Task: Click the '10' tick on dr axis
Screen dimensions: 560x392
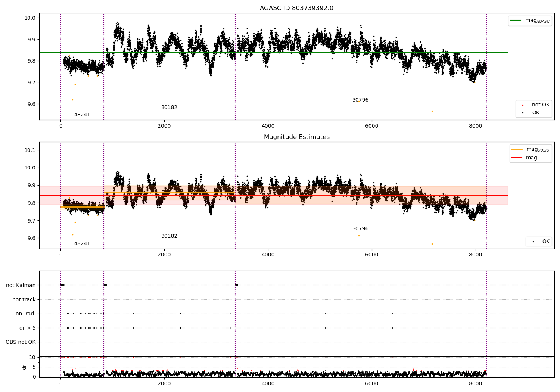Action: coord(32,357)
